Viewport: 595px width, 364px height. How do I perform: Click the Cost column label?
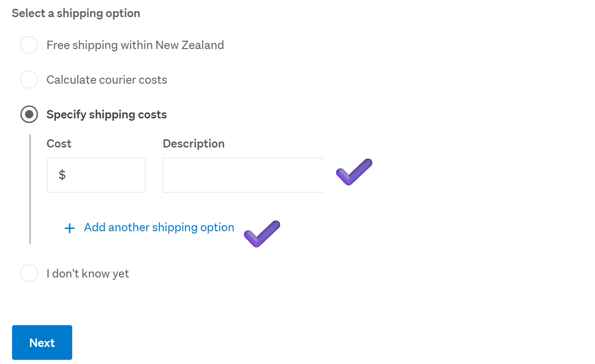click(59, 143)
